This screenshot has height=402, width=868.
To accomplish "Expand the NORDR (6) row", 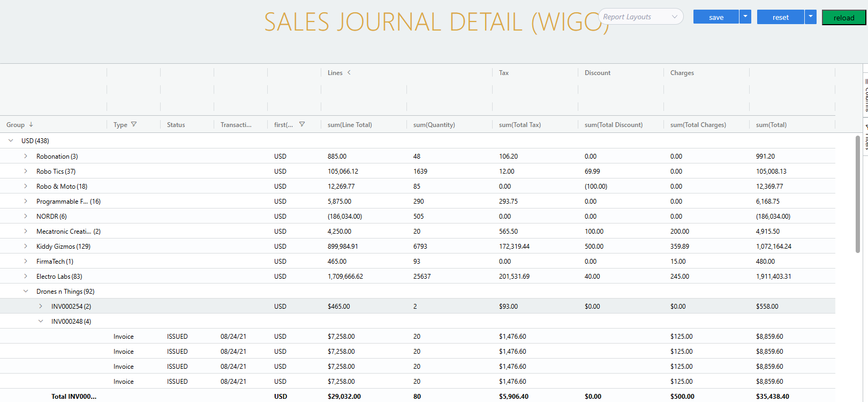I will pyautogui.click(x=26, y=216).
